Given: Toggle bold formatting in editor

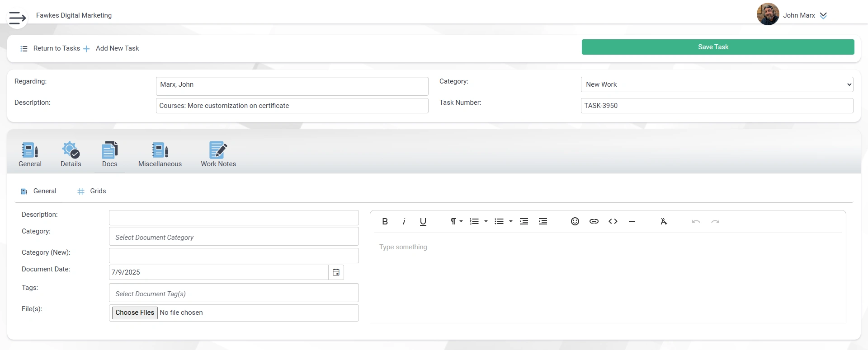Looking at the screenshot, I should (385, 221).
